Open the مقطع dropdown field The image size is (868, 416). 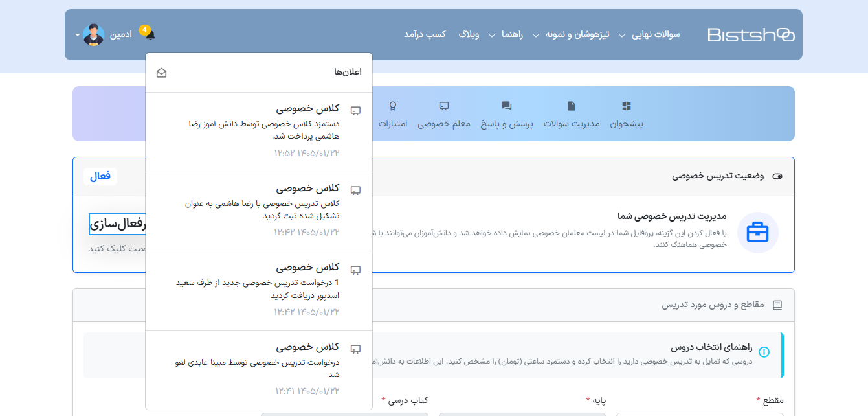tap(700, 414)
